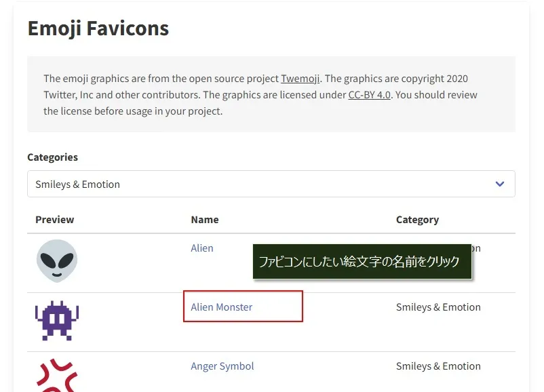This screenshot has width=544, height=392.
Task: Click the red Anger Symbol emoji preview
Action: click(57, 375)
